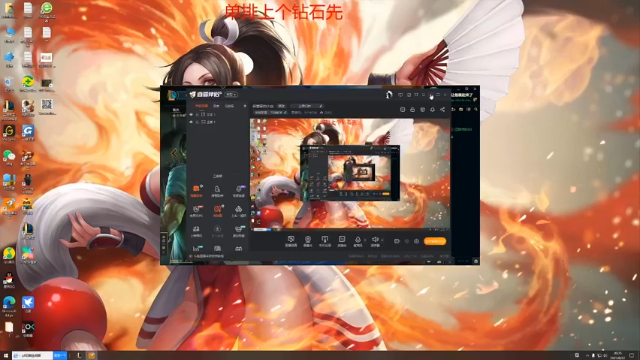
Task: Click the share icon above the preview
Action: (x=442, y=109)
